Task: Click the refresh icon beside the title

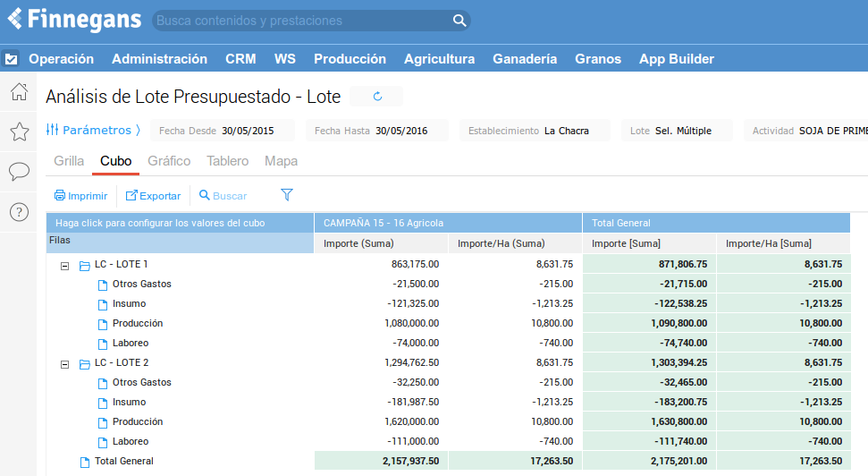Action: point(377,97)
